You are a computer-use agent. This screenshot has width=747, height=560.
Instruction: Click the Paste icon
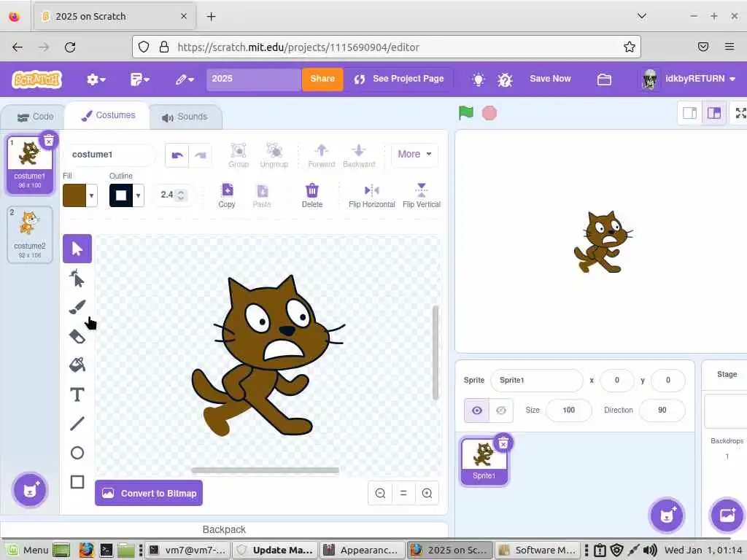pos(262,195)
